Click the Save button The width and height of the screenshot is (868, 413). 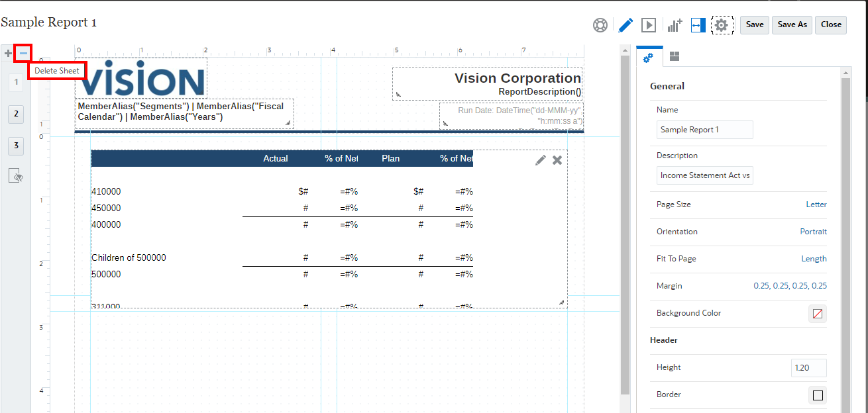755,24
